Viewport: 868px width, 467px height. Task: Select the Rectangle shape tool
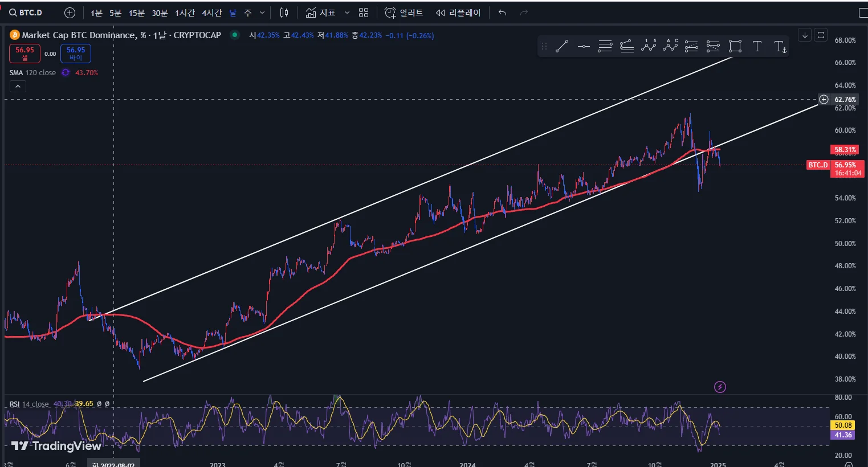[x=735, y=47]
